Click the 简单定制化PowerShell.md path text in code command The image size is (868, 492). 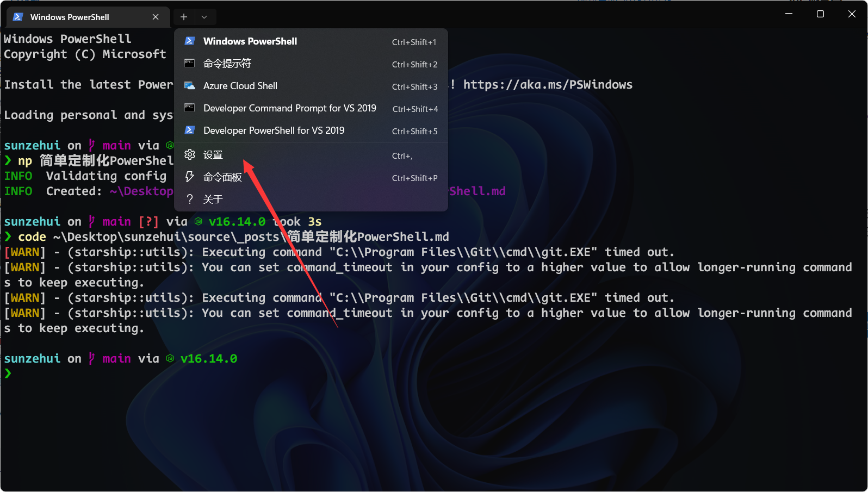coord(368,236)
